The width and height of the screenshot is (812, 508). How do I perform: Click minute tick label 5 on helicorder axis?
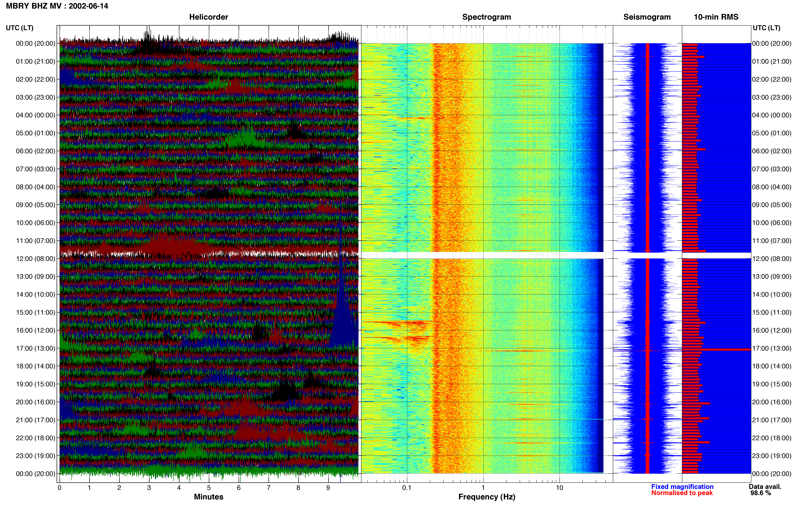coord(209,488)
